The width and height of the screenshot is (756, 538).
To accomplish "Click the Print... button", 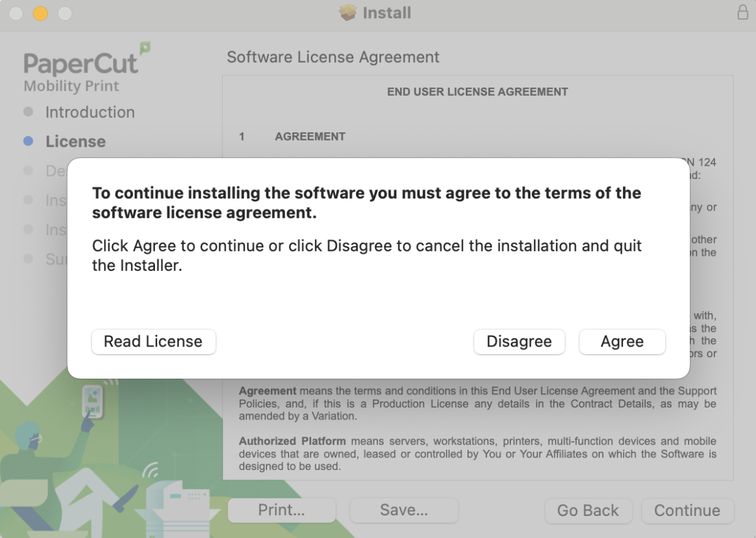I will pos(281,510).
